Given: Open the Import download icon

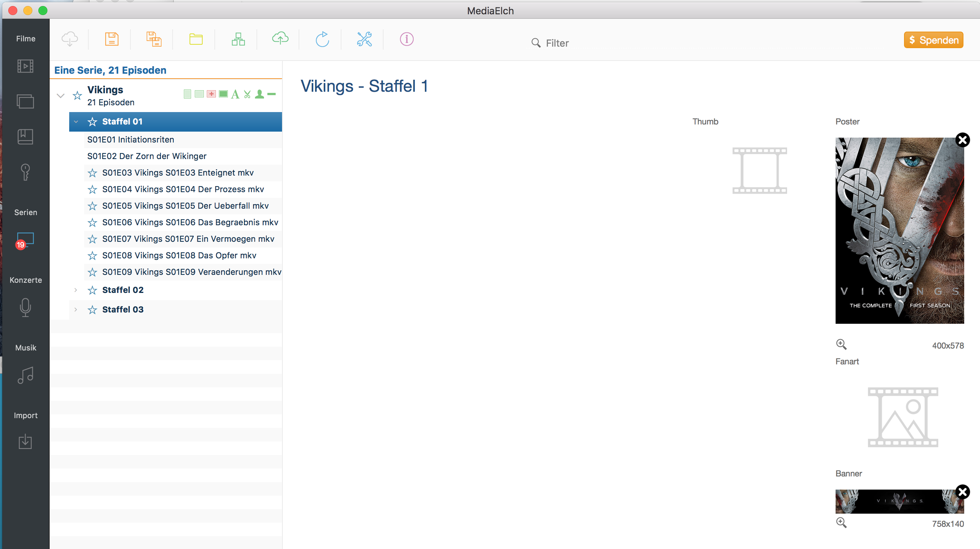Looking at the screenshot, I should click(x=26, y=442).
